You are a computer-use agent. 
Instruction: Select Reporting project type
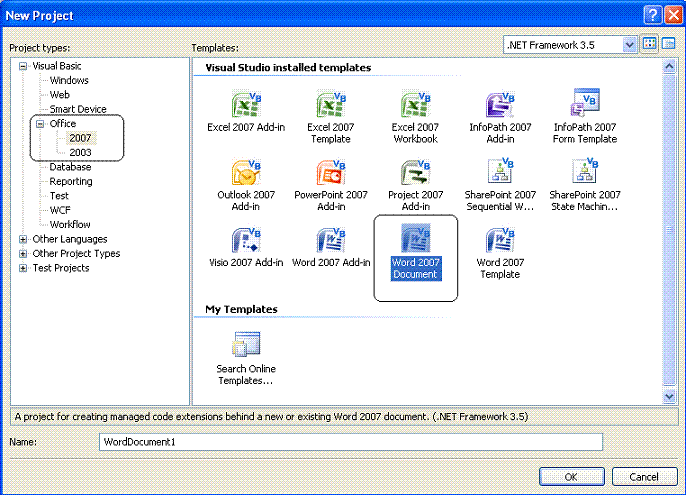click(x=71, y=181)
